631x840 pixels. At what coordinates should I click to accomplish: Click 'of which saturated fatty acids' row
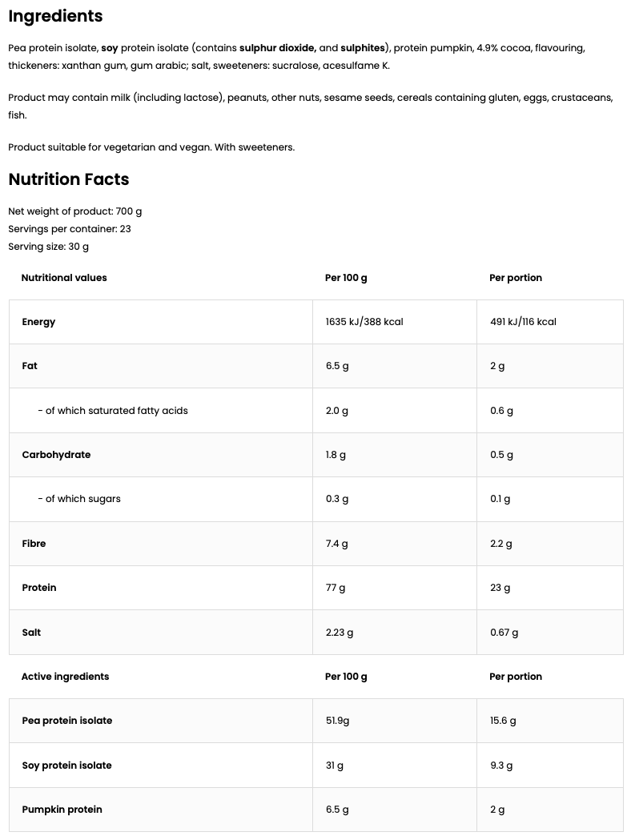[113, 411]
